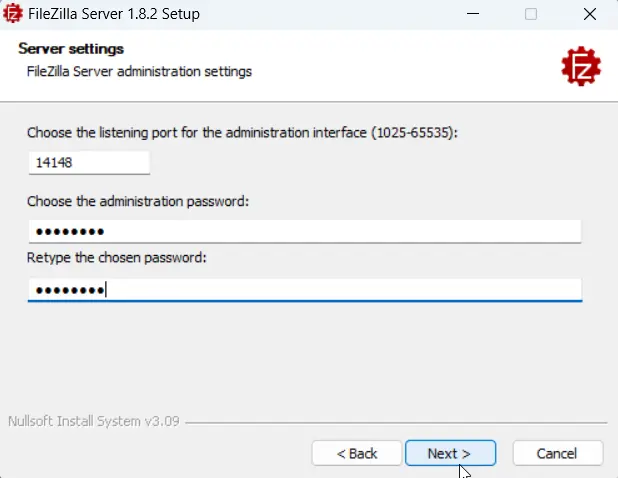Cancel the FileZilla Server installation

point(558,453)
